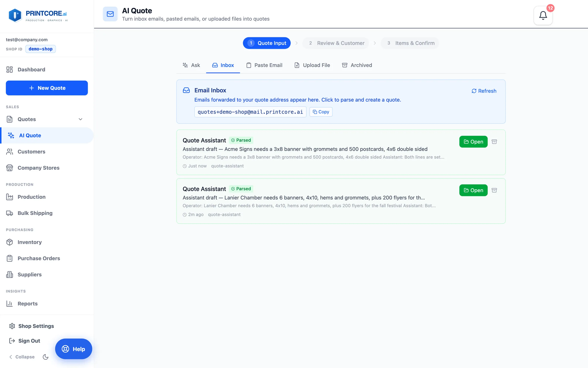This screenshot has width=588, height=368.
Task: Click the quotes+demo-shop email address field
Action: [x=250, y=112]
